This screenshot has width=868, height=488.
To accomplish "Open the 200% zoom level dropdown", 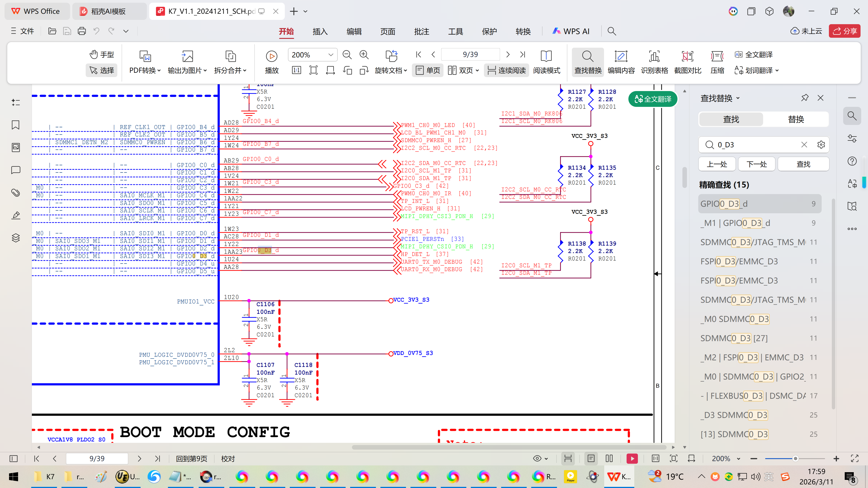I will [330, 54].
